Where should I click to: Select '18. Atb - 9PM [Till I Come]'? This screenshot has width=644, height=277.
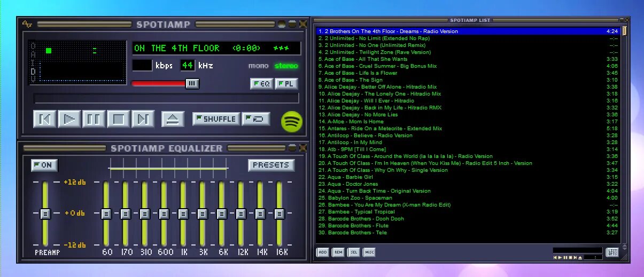coord(468,149)
